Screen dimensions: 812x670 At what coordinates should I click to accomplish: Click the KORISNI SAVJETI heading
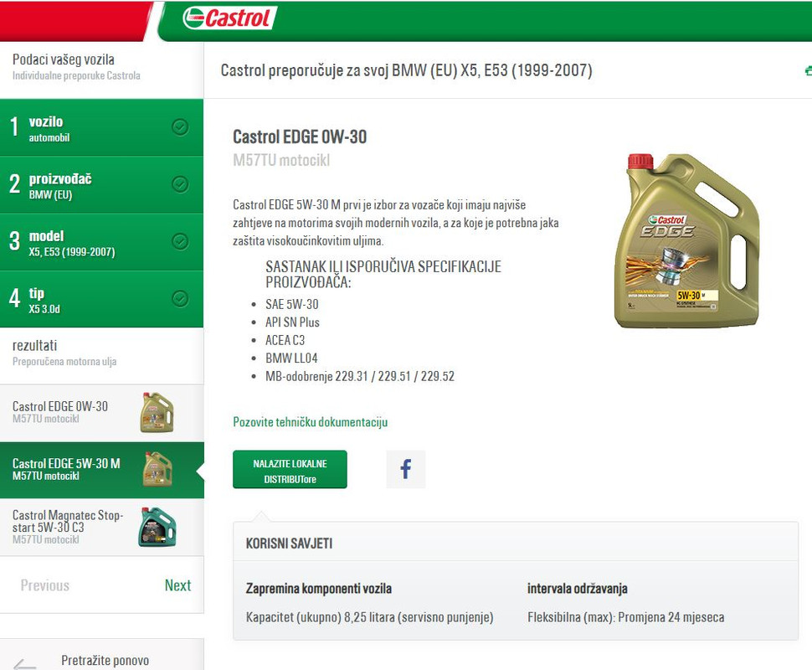pyautogui.click(x=289, y=544)
